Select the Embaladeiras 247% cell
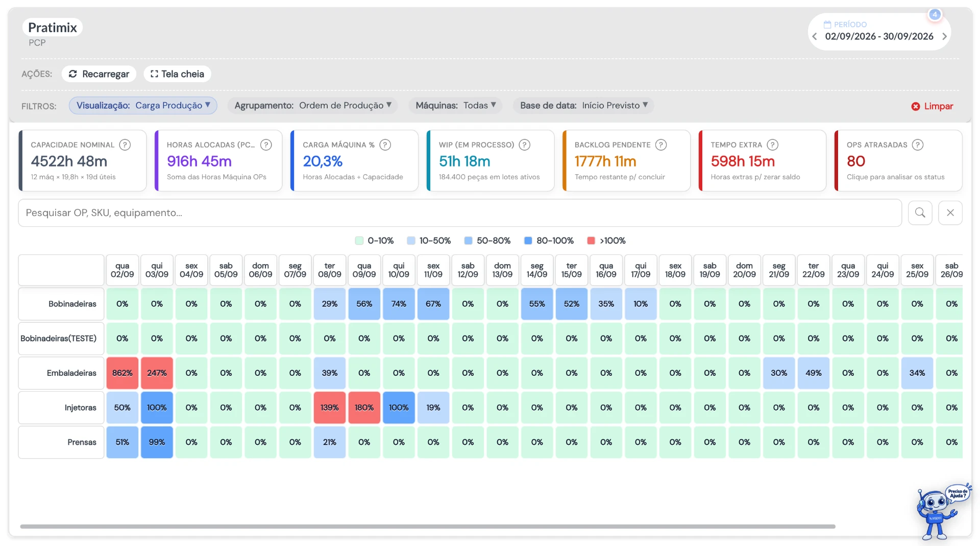Viewport: 980px width, 546px height. [x=157, y=373]
